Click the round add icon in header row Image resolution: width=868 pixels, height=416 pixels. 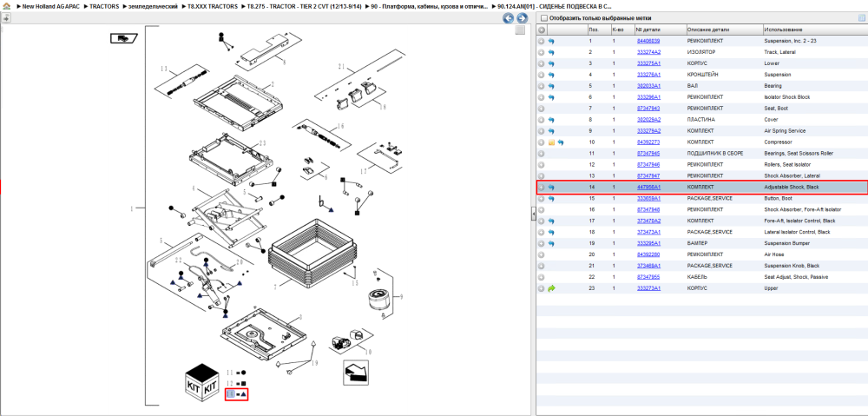pyautogui.click(x=542, y=30)
